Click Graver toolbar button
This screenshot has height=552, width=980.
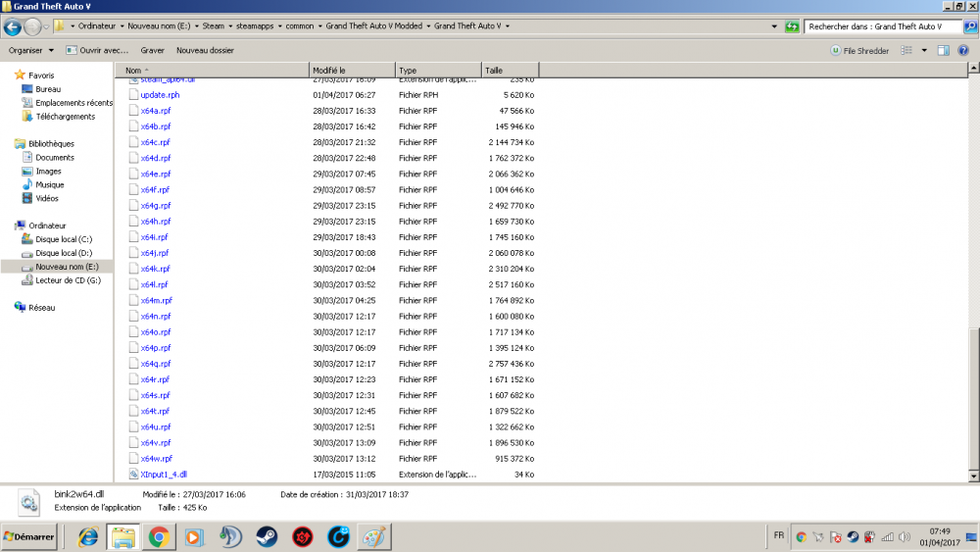point(152,51)
